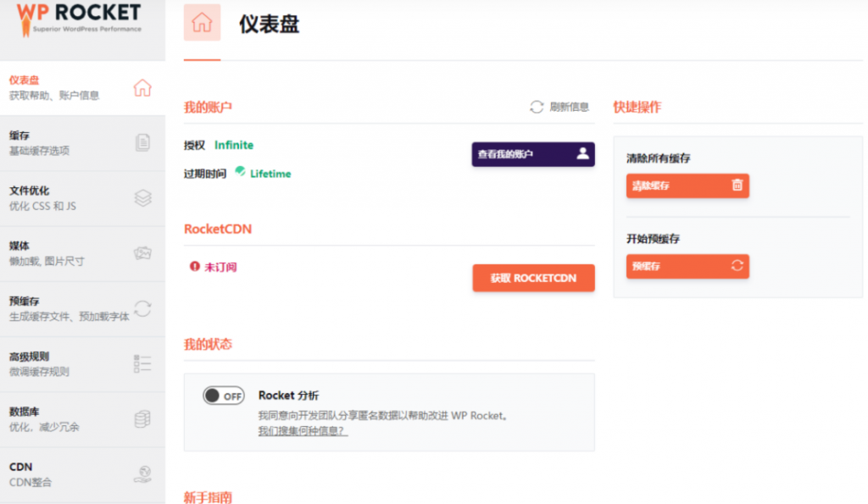Screen dimensions: 868x504
Task: Open the 我们搜集何种信息? link
Action: [x=303, y=431]
